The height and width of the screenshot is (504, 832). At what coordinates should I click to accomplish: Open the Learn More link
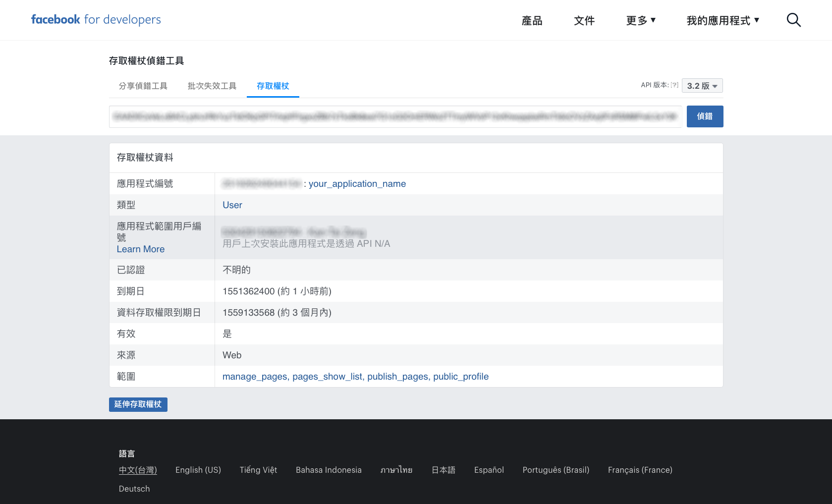tap(141, 249)
